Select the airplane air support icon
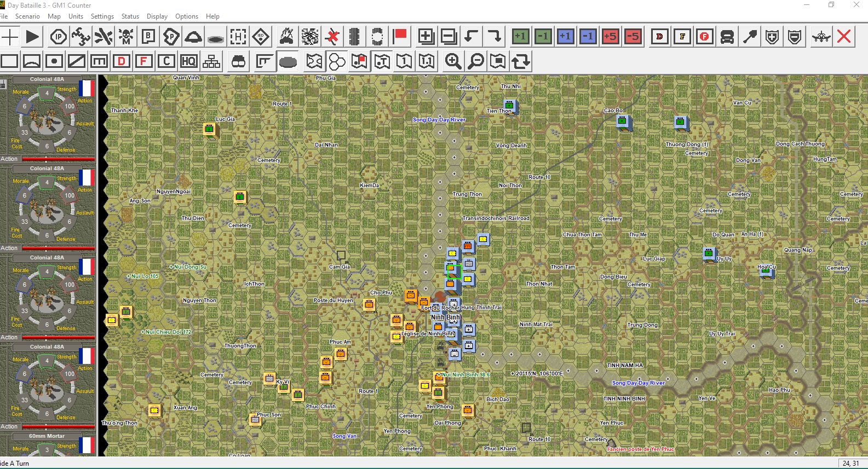 point(821,37)
